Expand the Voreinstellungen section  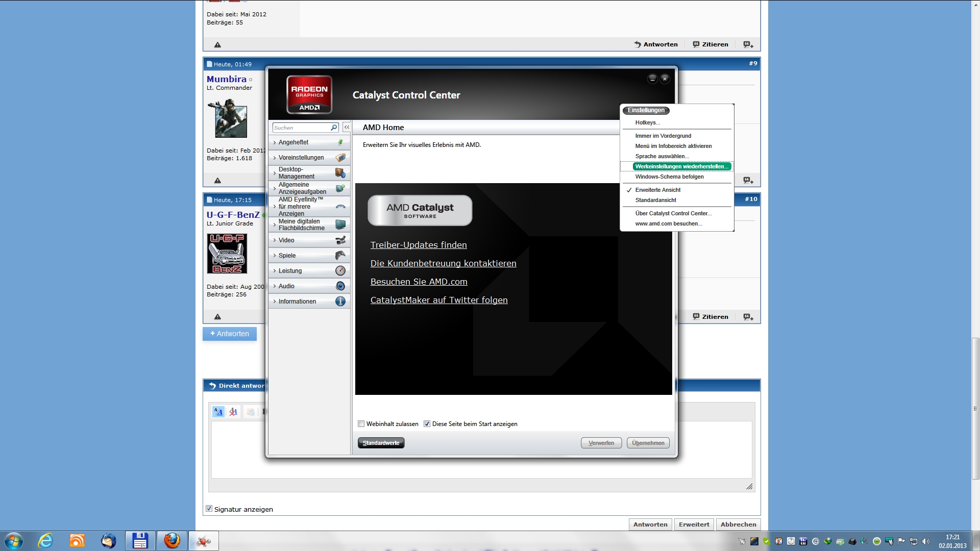pyautogui.click(x=301, y=158)
